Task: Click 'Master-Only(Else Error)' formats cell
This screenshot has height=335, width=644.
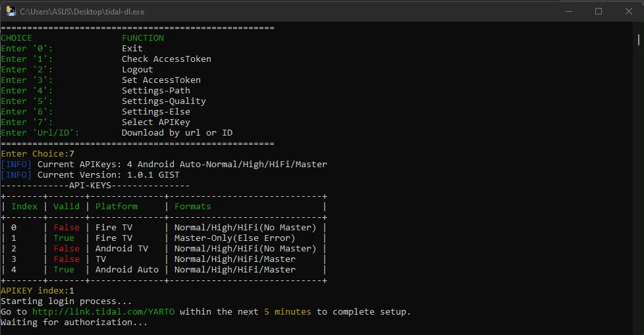Action: click(x=234, y=238)
